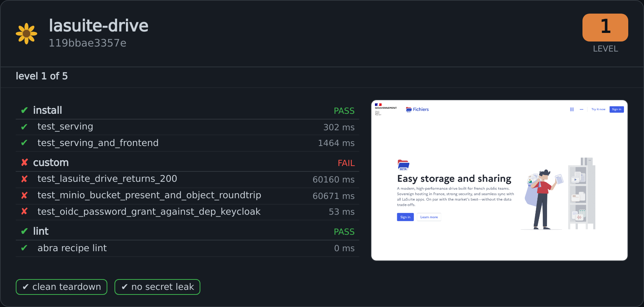Open the lasuite-drive title link

pyautogui.click(x=99, y=26)
